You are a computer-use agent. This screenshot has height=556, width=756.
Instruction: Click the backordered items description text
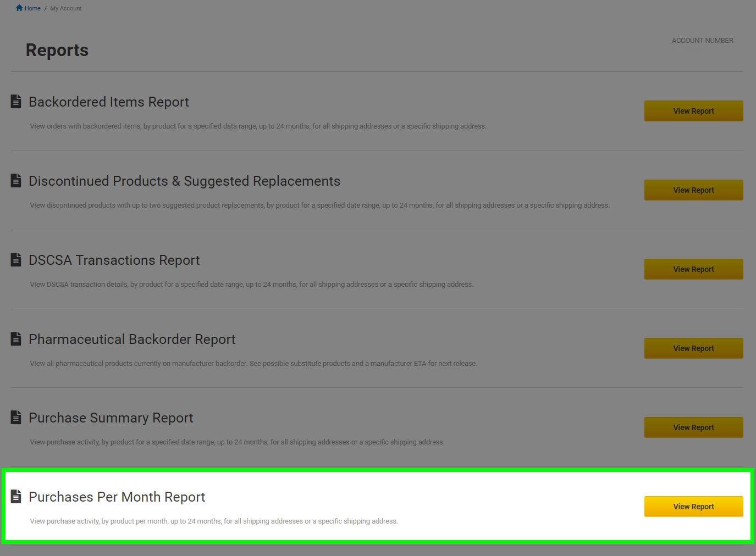258,126
